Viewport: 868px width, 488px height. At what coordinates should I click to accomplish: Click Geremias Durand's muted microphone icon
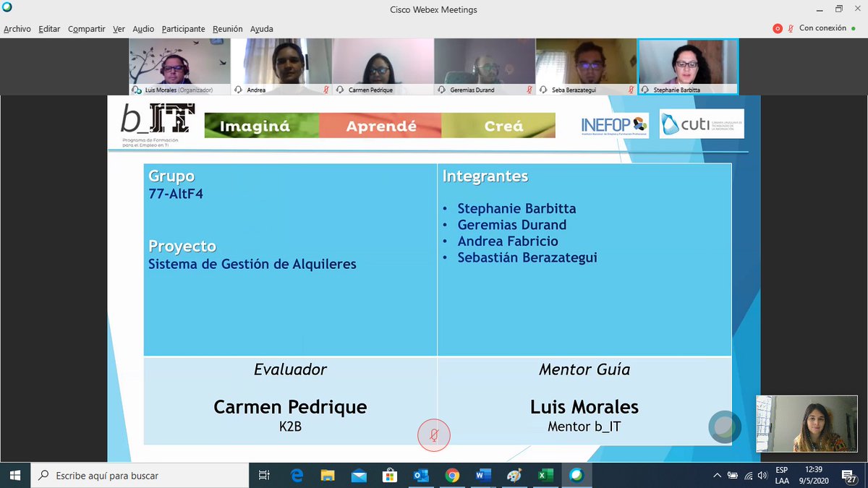[x=529, y=90]
